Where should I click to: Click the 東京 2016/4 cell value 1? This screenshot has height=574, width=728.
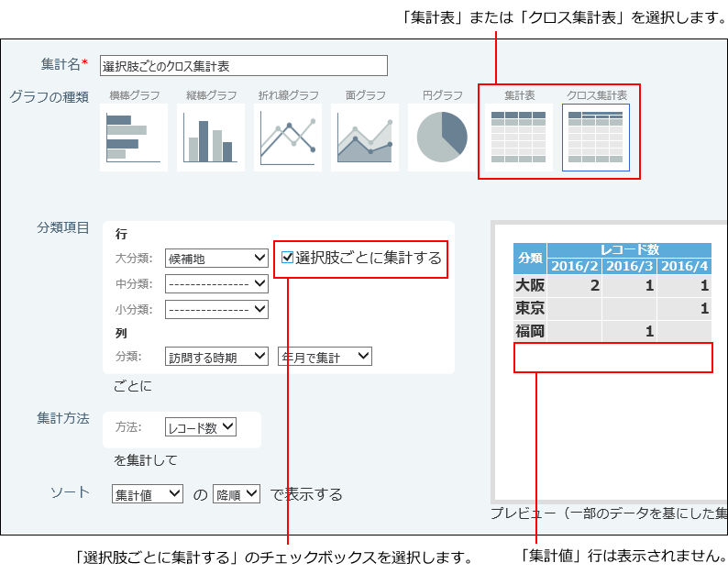coord(684,308)
